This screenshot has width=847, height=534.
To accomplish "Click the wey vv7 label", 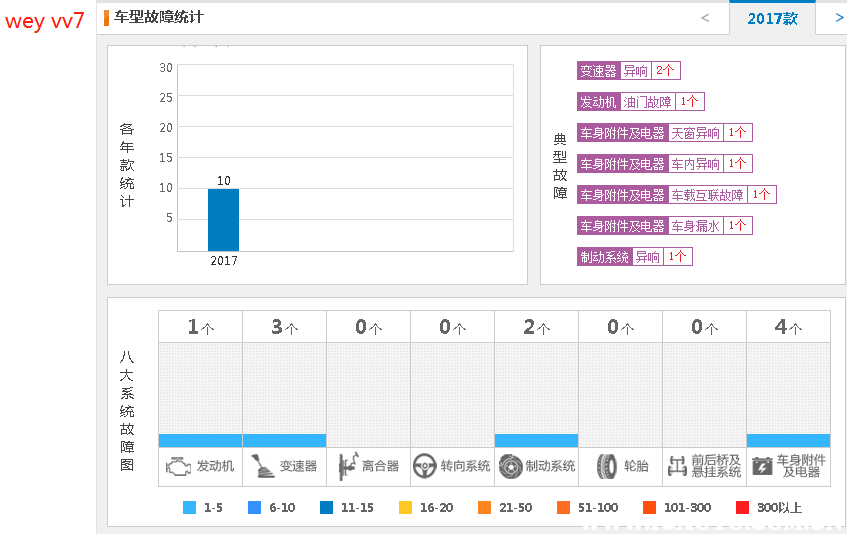I will 44,22.
